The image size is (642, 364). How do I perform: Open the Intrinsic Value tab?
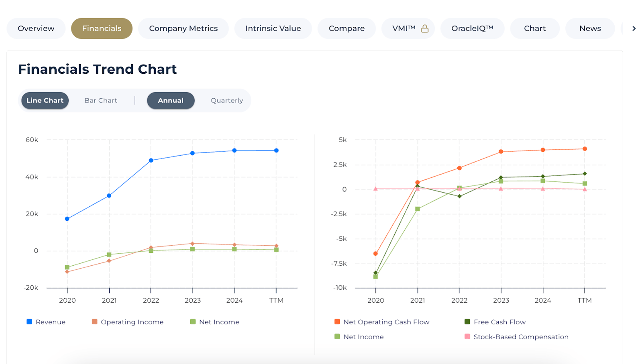(273, 28)
